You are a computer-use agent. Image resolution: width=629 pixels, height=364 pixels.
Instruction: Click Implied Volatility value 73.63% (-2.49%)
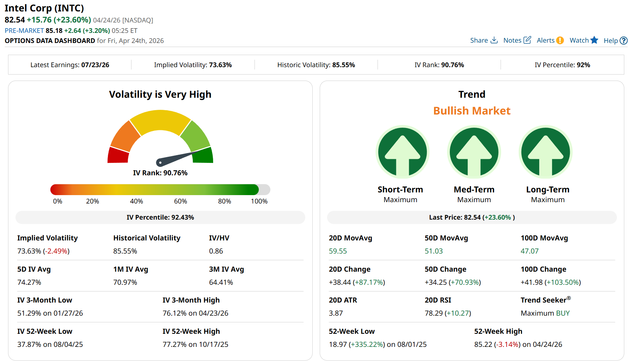tap(43, 251)
